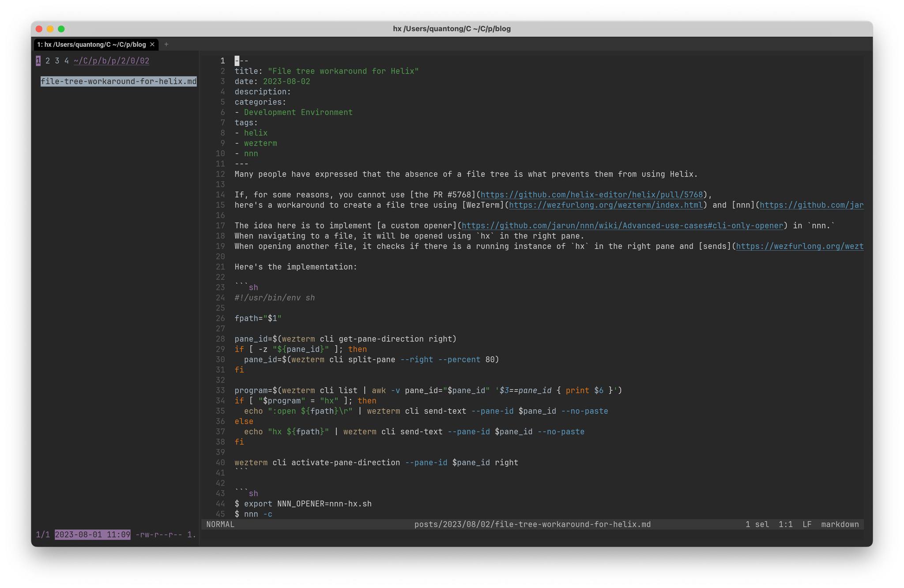Viewport: 904px width, 588px height.
Task: Select nnn context 1 indicator
Action: click(38, 61)
